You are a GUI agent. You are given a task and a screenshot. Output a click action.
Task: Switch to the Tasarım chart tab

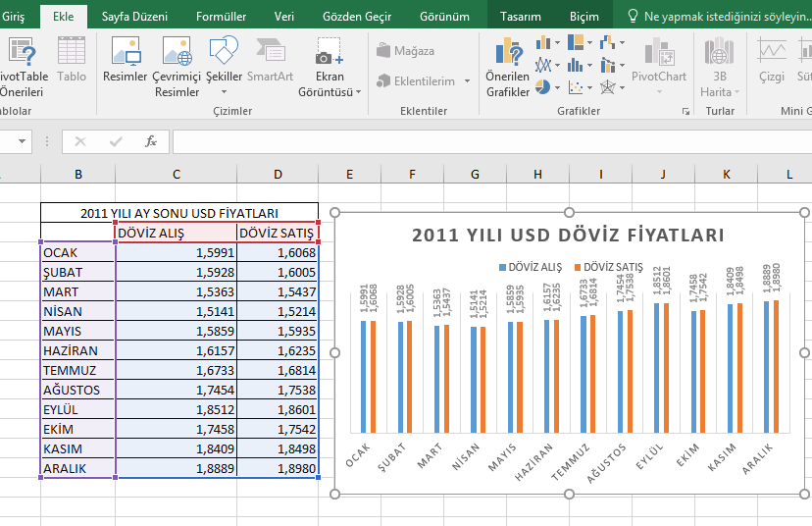pyautogui.click(x=520, y=17)
